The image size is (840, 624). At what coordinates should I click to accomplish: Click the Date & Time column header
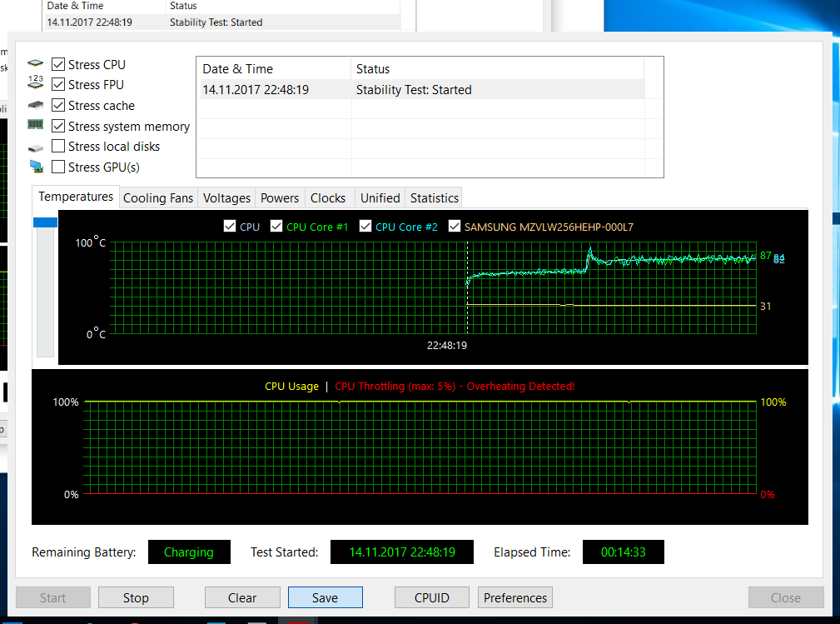[274, 69]
